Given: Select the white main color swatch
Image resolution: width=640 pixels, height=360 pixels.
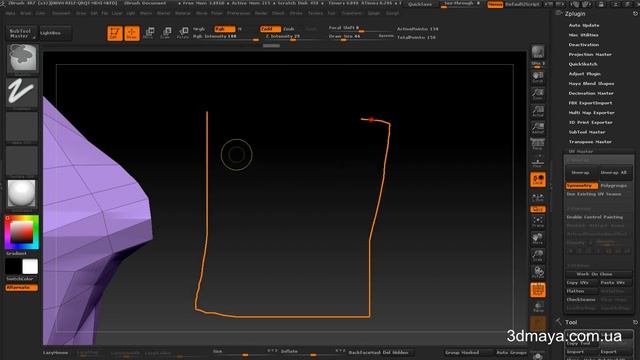Looking at the screenshot, I should [30, 267].
